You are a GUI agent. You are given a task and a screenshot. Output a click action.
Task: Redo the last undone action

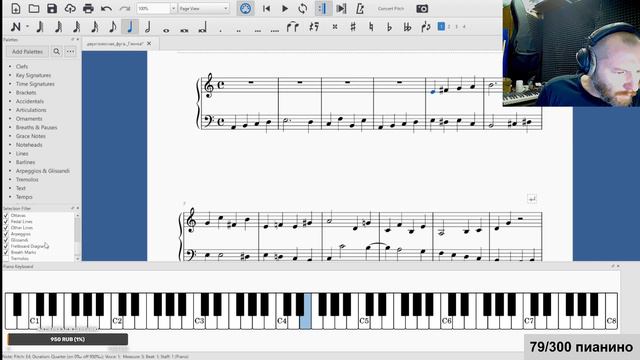(x=124, y=9)
